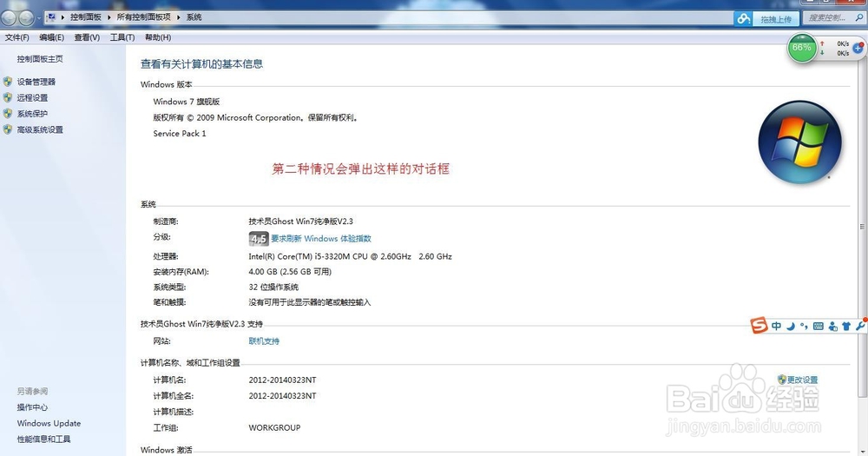Screen dimensions: 868x456
Task: Click the Back navigation arrow button
Action: point(9,17)
